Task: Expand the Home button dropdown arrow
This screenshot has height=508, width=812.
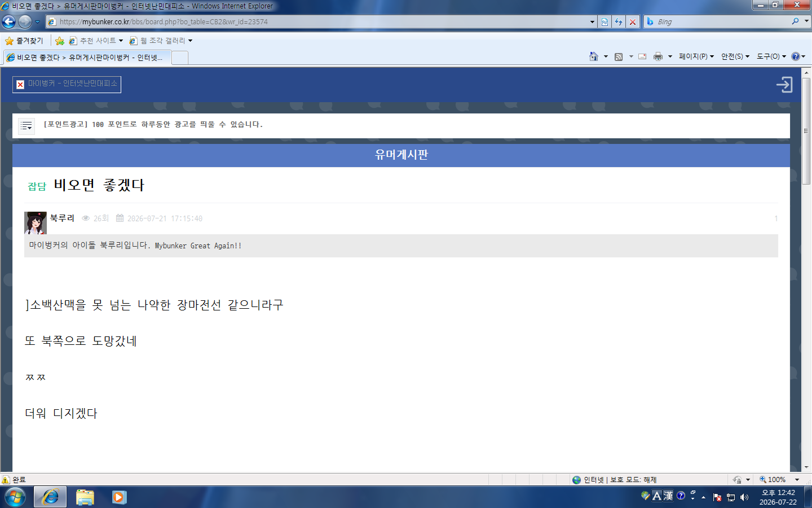Action: pyautogui.click(x=606, y=56)
